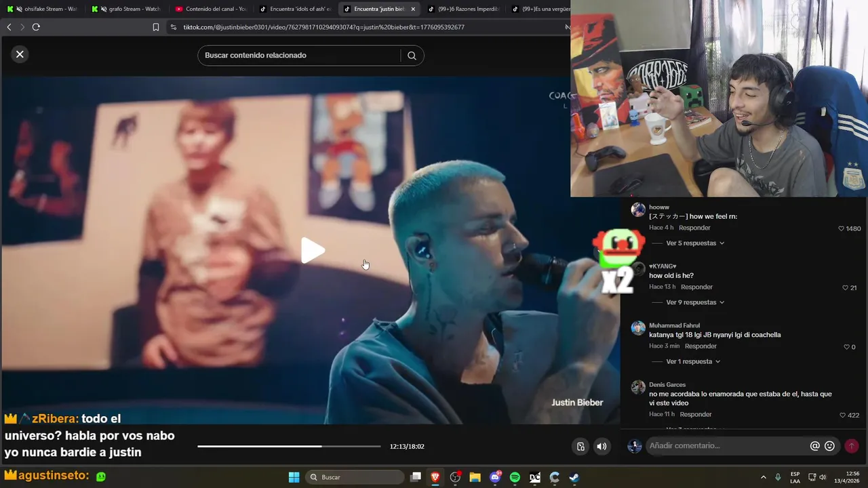Like KYANG's how old is he comment
The width and height of the screenshot is (868, 488).
845,288
